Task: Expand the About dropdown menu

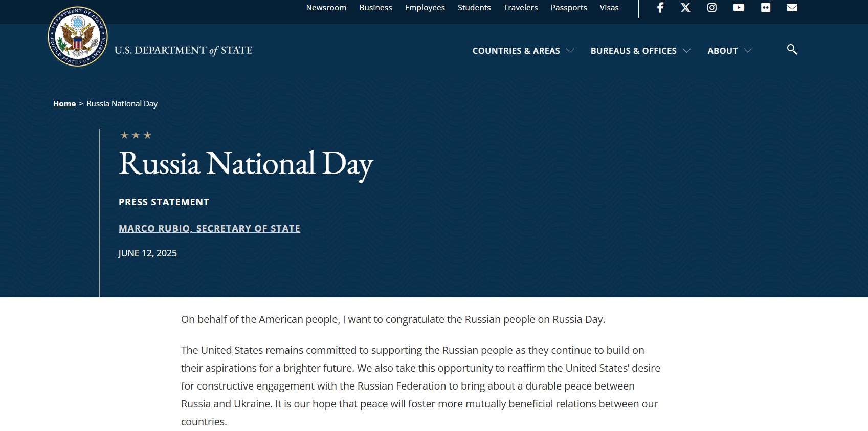Action: click(x=729, y=51)
